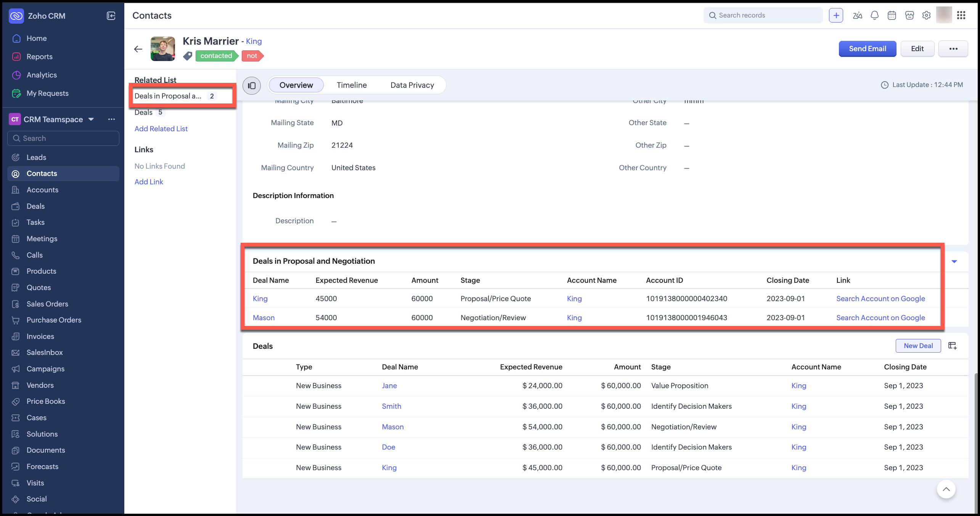The width and height of the screenshot is (980, 516).
Task: Click the quick create plus icon
Action: [x=836, y=15]
